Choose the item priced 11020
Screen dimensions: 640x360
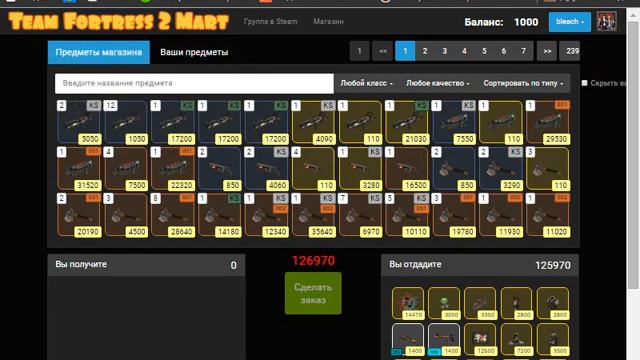pyautogui.click(x=548, y=216)
